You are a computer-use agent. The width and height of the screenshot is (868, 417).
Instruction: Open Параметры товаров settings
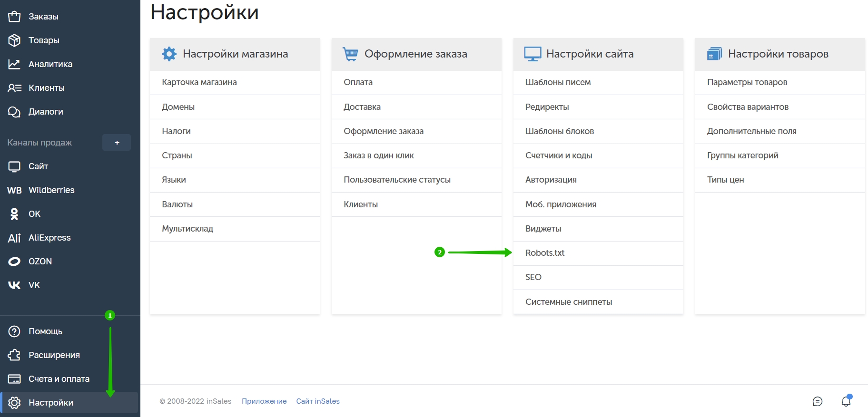780,82
